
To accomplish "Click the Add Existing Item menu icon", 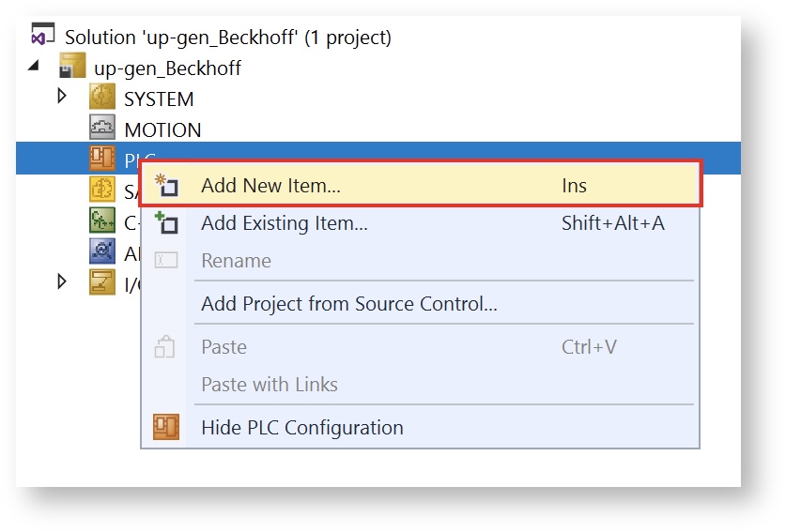I will 166,222.
